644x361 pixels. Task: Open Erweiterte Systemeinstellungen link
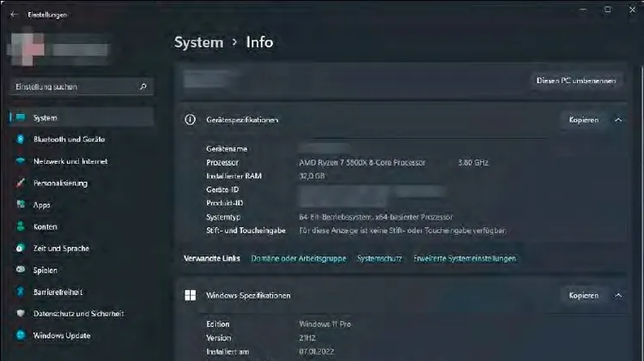(465, 258)
